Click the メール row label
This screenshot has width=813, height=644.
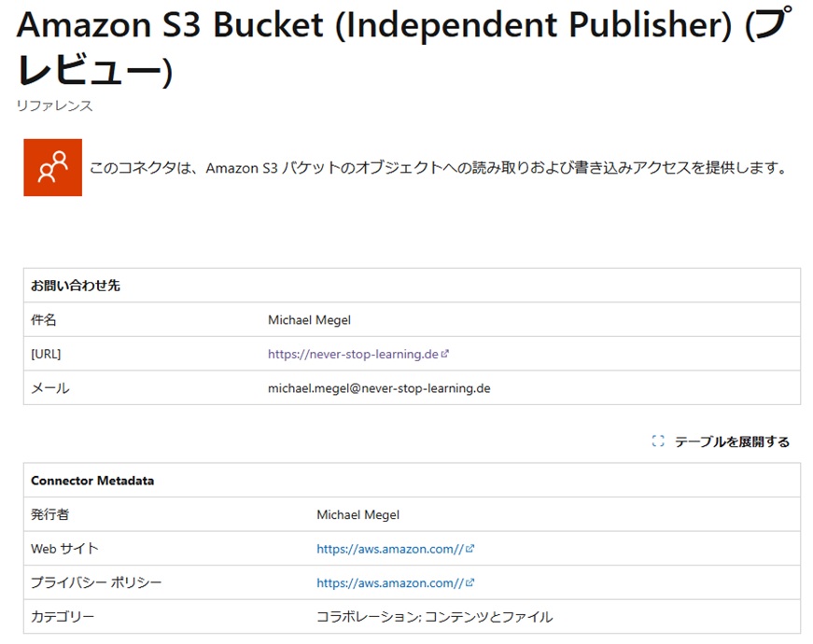click(x=49, y=388)
